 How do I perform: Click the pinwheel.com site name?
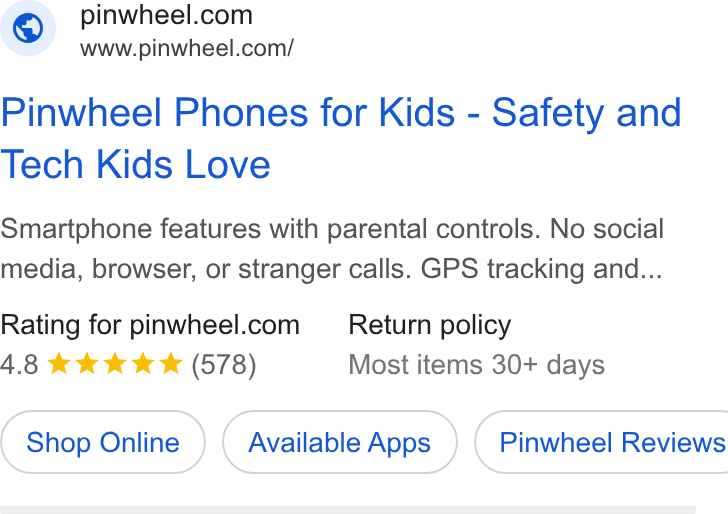pos(166,15)
